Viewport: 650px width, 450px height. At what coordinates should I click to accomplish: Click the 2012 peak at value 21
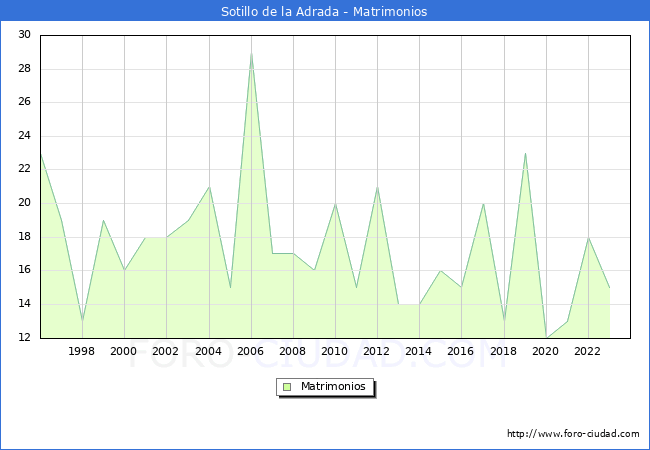point(377,187)
